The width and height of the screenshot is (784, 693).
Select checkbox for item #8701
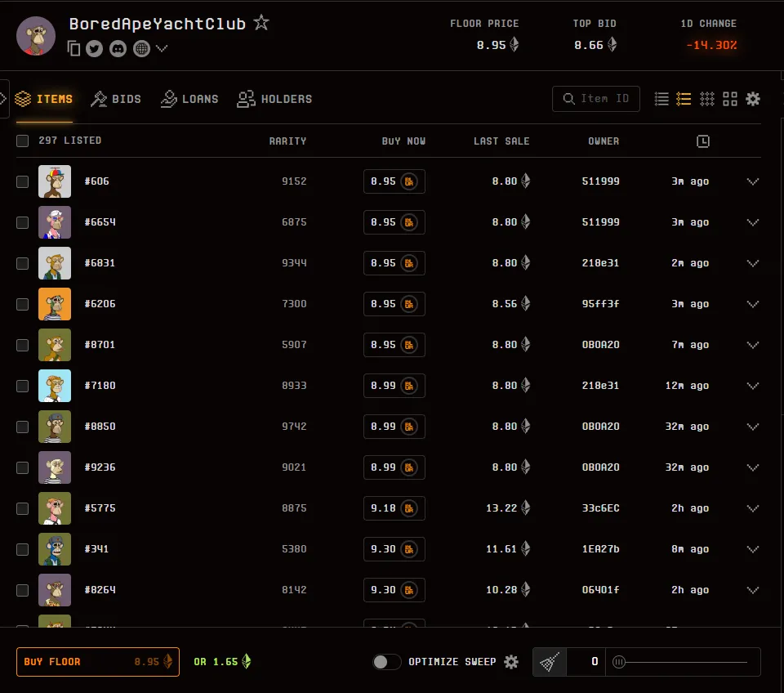23,345
